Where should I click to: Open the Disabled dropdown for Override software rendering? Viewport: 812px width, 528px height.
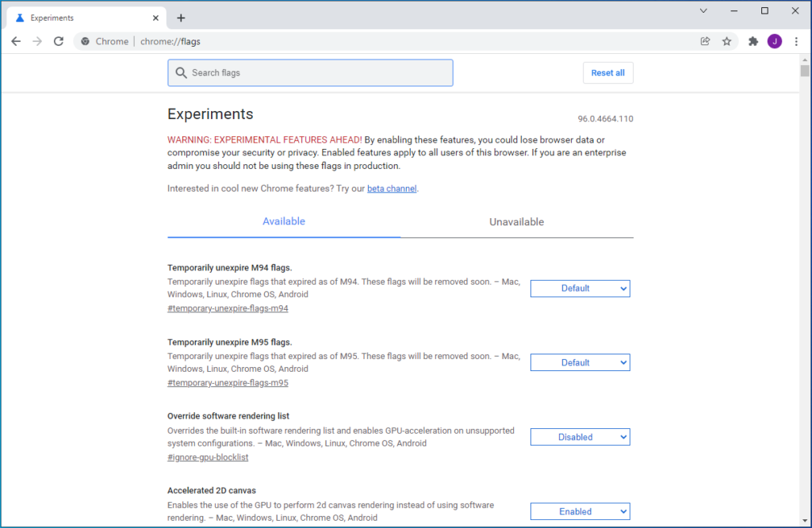click(580, 436)
